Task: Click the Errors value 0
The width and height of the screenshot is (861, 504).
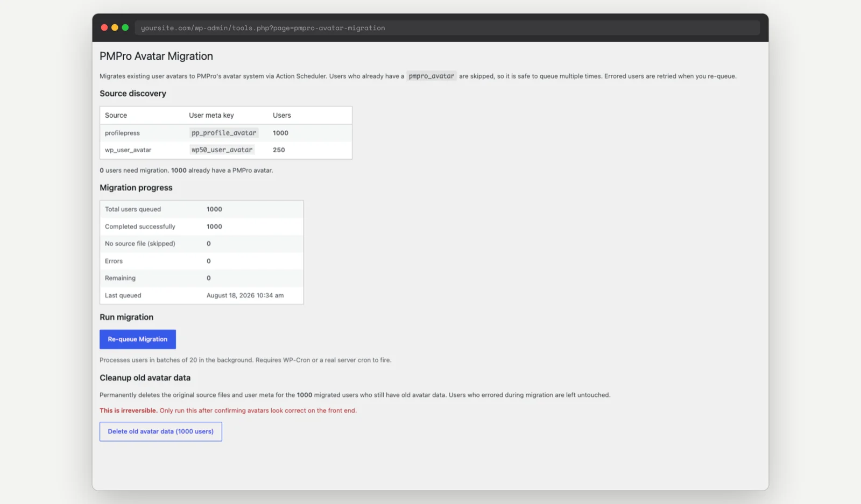Action: (x=209, y=261)
